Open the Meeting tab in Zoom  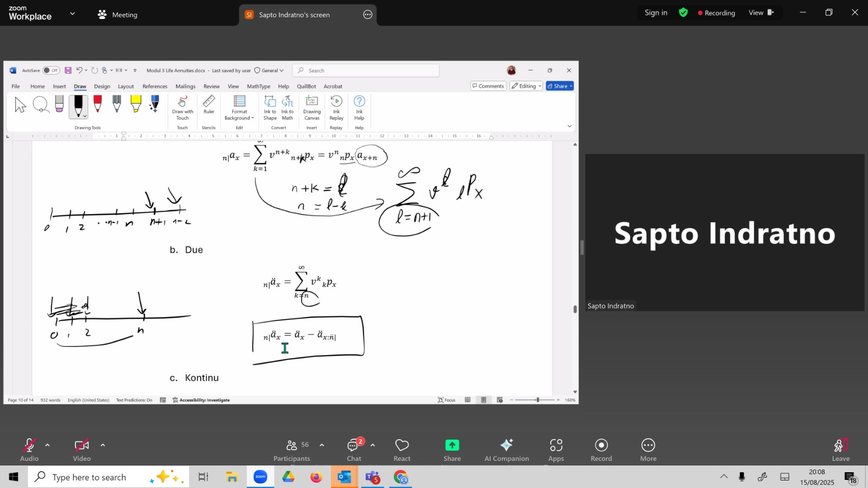(118, 15)
